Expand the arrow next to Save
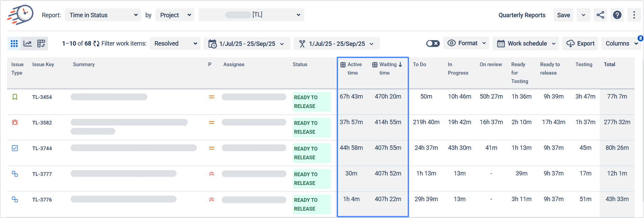This screenshot has width=644, height=218. [x=583, y=15]
